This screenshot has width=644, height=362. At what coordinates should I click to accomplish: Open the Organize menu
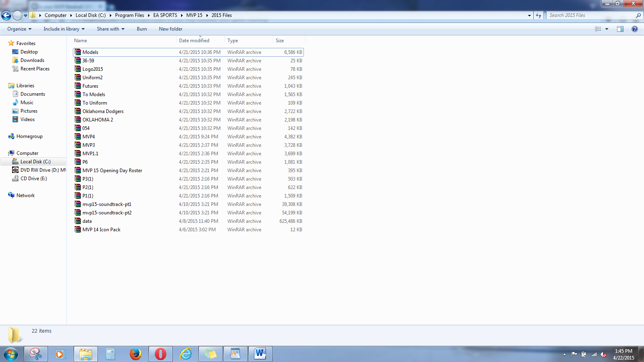(19, 29)
